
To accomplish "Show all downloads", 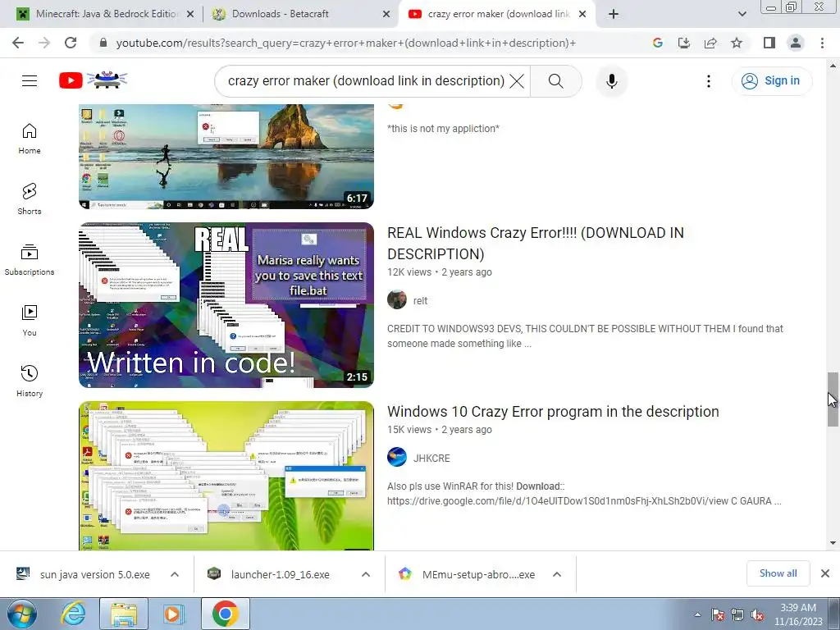I will tap(778, 573).
